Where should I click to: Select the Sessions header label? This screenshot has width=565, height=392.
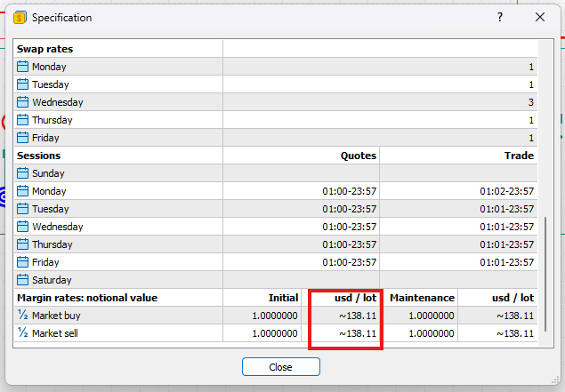pyautogui.click(x=39, y=156)
